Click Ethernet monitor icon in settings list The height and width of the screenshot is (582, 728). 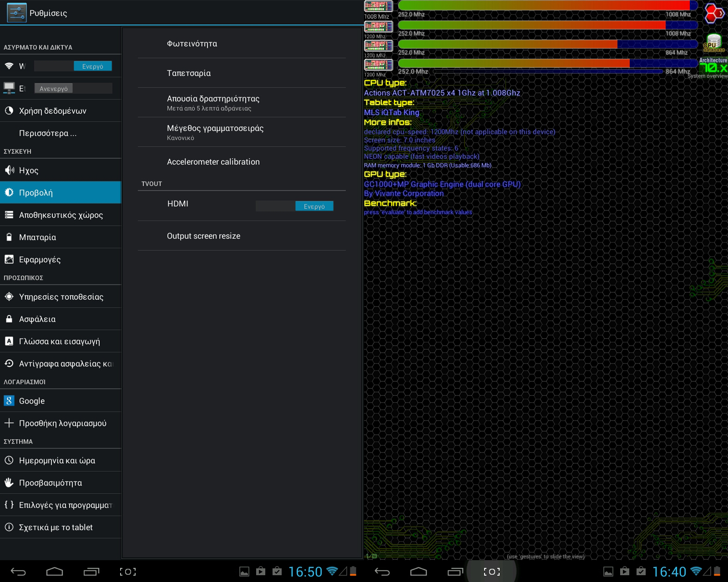tap(9, 88)
